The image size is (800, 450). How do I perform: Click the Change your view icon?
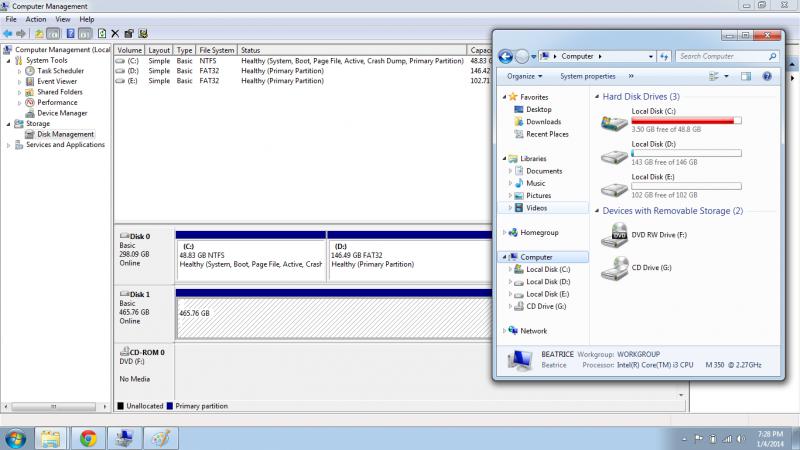coord(713,76)
